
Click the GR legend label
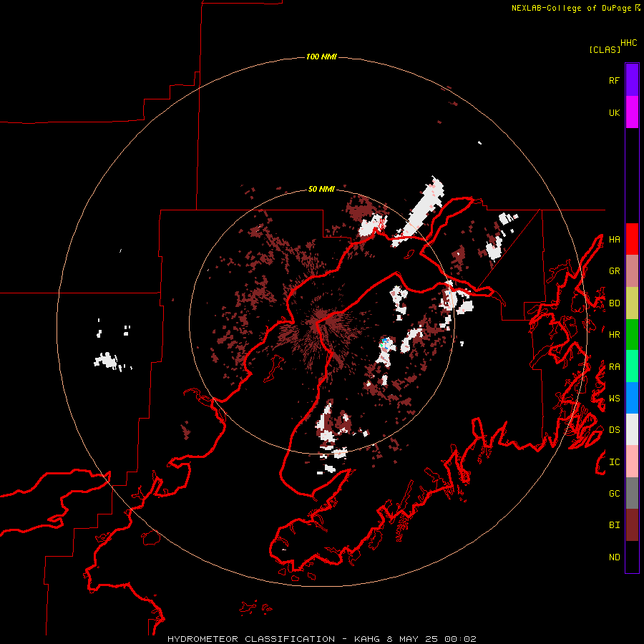click(x=614, y=271)
